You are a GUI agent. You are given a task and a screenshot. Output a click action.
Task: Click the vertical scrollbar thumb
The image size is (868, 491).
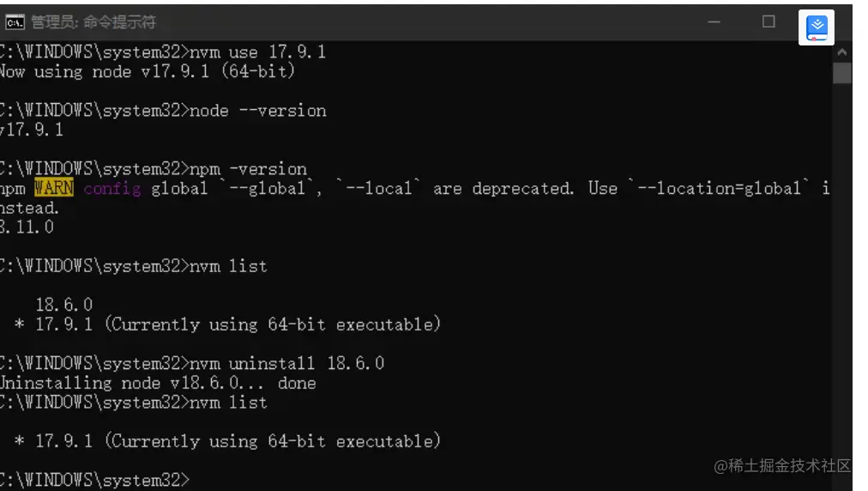(x=841, y=73)
